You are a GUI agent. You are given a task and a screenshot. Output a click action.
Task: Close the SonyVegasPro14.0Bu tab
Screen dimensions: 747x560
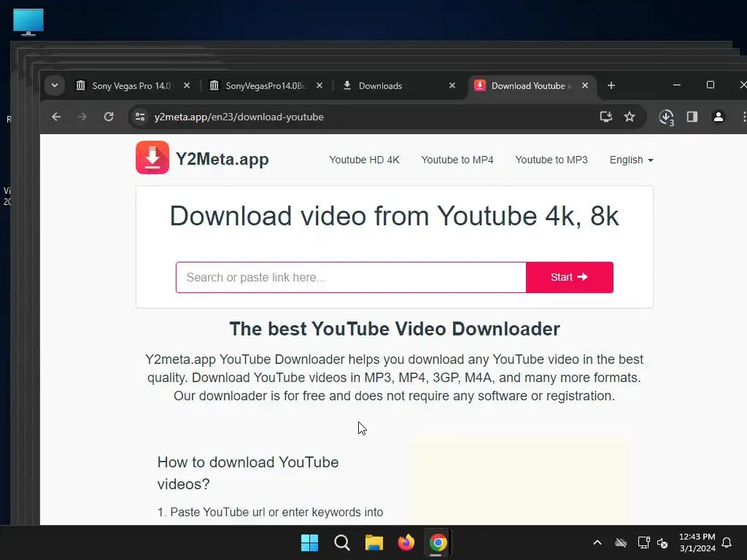point(320,86)
